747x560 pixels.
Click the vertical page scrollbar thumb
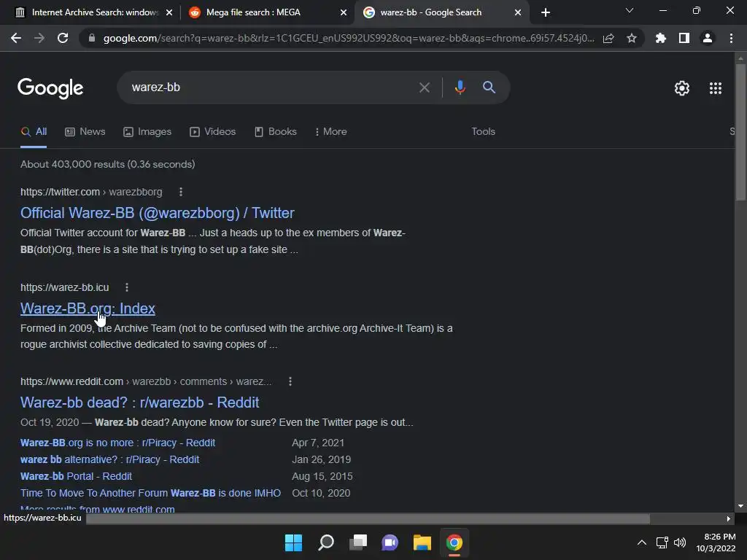[x=740, y=131]
